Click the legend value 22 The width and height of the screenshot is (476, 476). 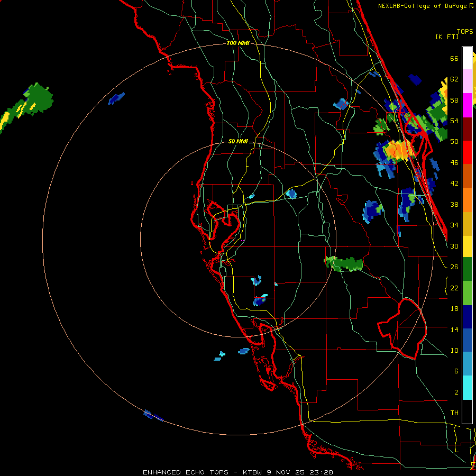(454, 288)
